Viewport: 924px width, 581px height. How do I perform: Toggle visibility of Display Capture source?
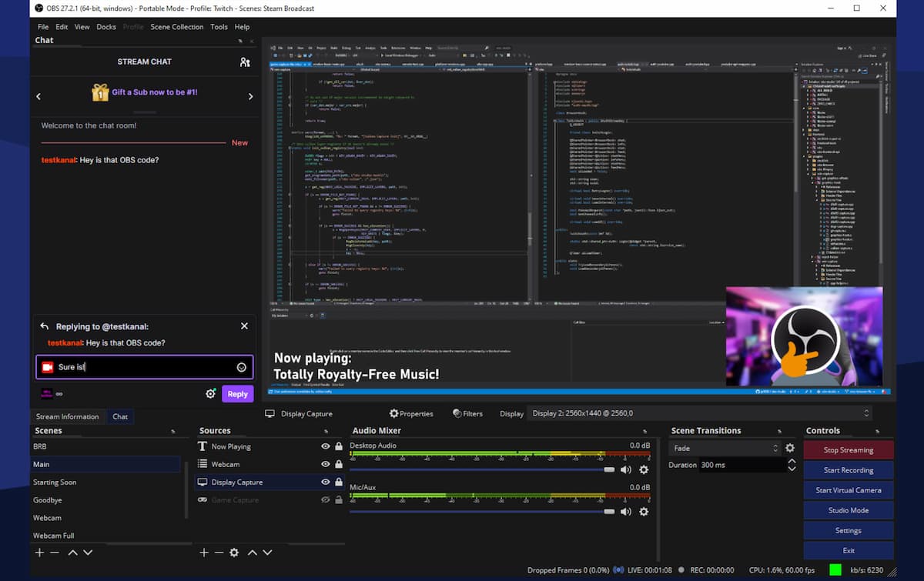326,482
